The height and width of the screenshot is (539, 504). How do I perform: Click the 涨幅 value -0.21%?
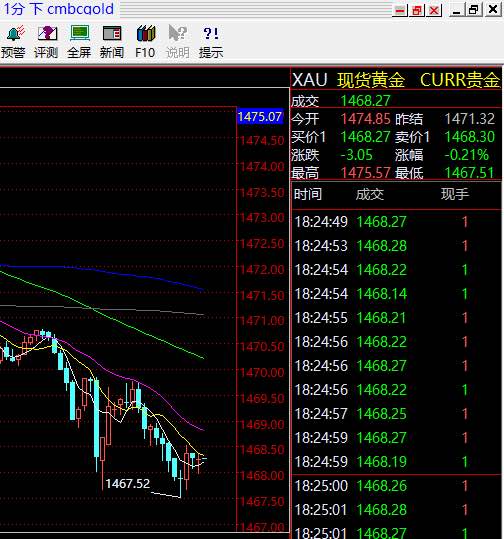coord(467,155)
